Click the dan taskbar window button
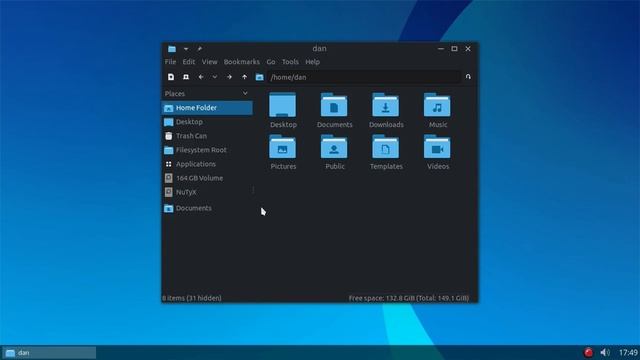The height and width of the screenshot is (360, 640). (x=49, y=353)
